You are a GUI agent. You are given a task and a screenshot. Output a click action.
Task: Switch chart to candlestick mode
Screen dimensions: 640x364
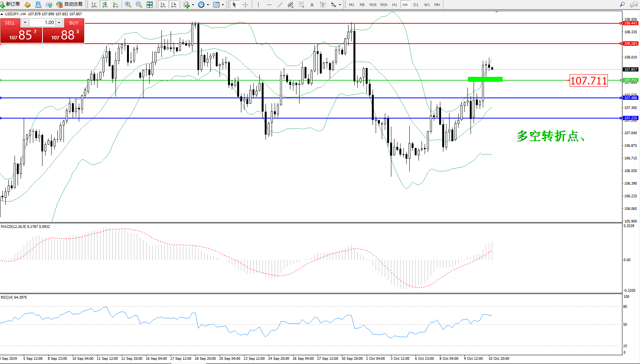(104, 5)
